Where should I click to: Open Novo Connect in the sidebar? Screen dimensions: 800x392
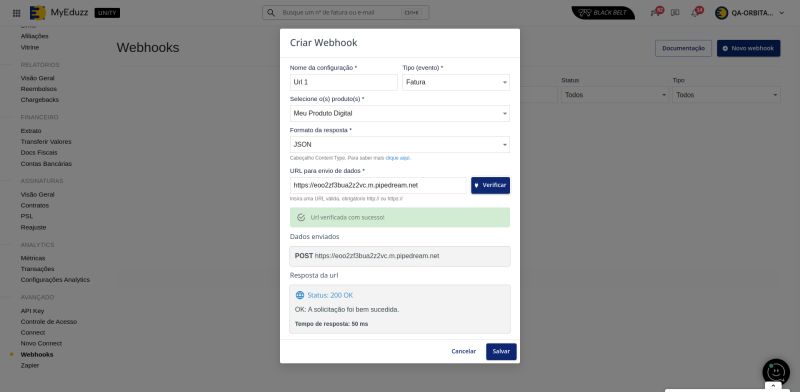pos(41,344)
